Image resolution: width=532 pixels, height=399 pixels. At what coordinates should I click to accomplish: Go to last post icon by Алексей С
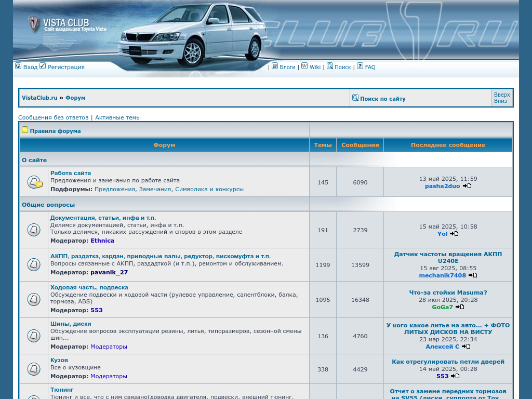(466, 347)
